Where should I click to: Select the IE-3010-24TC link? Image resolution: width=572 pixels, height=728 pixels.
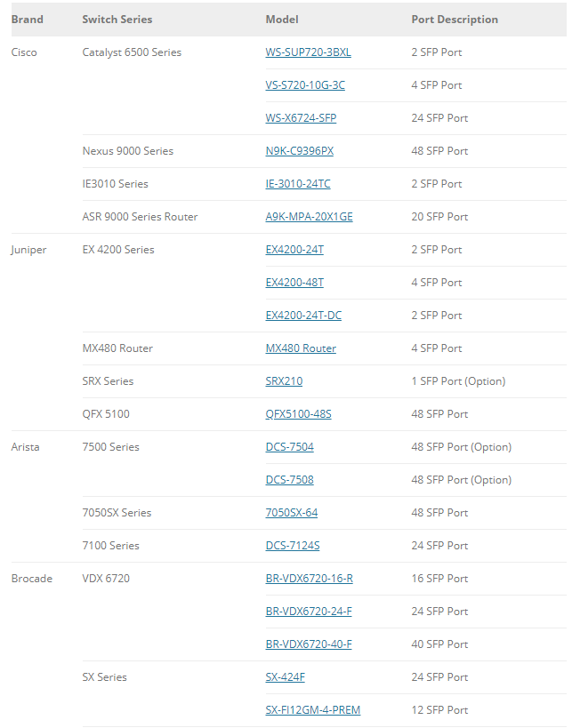(x=298, y=184)
